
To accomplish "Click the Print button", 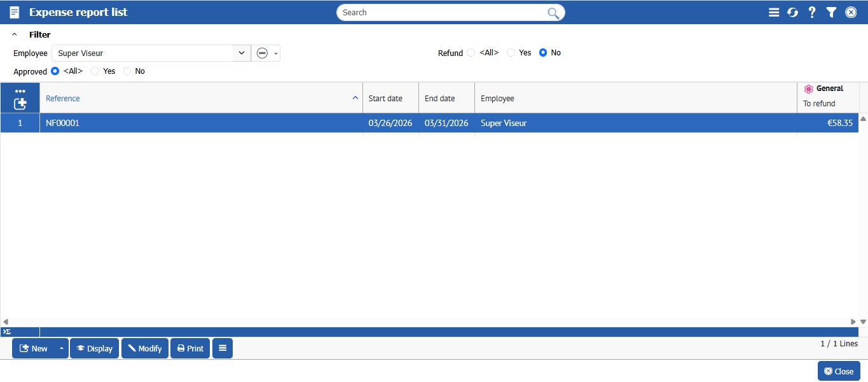I will pos(190,348).
